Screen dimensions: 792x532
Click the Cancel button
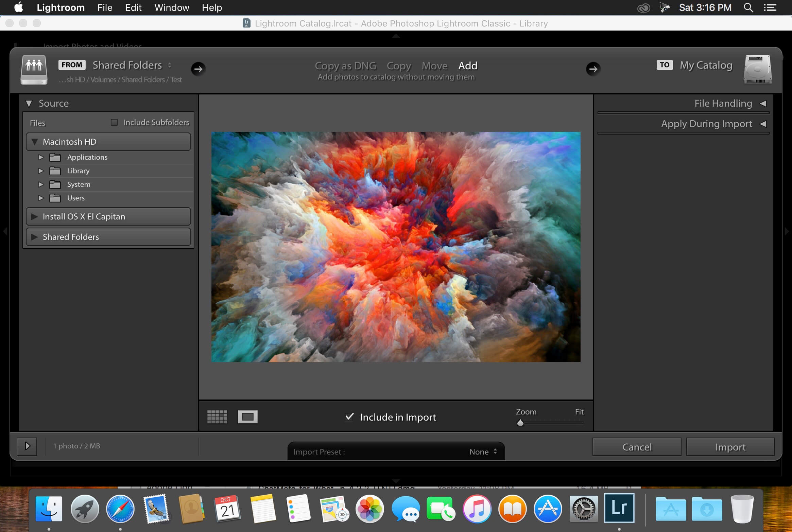636,446
